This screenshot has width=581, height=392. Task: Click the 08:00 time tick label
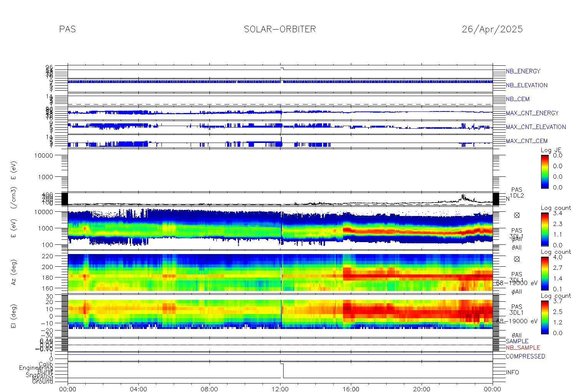pos(209,389)
